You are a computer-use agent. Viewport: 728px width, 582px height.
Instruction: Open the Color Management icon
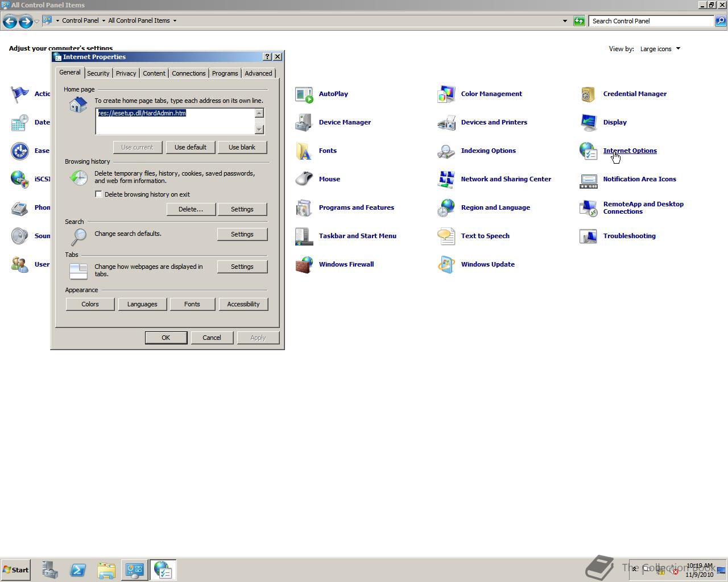[x=446, y=94]
